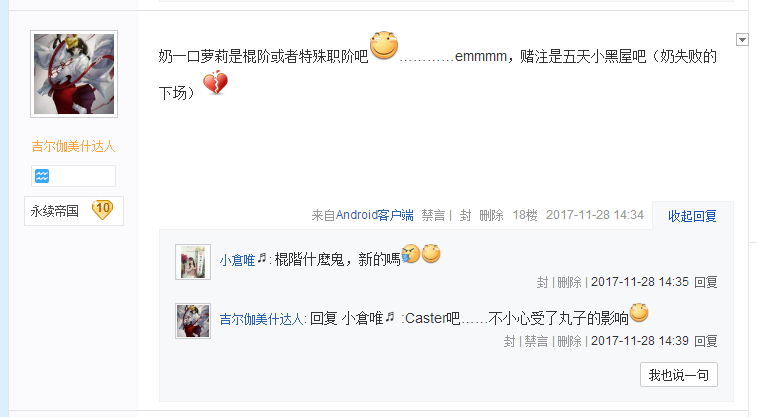
Task: Click 禁言 on the 18楼 post
Action: point(433,215)
